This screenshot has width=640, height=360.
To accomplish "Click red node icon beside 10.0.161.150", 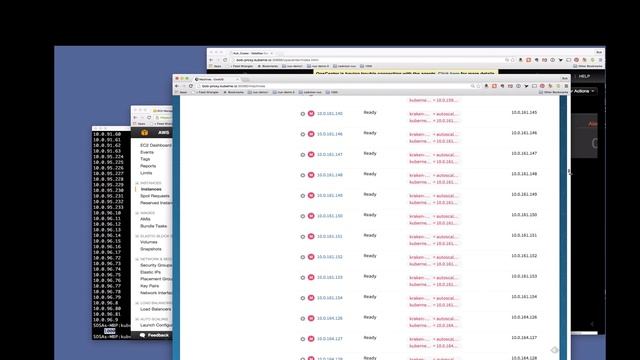I will (x=311, y=216).
